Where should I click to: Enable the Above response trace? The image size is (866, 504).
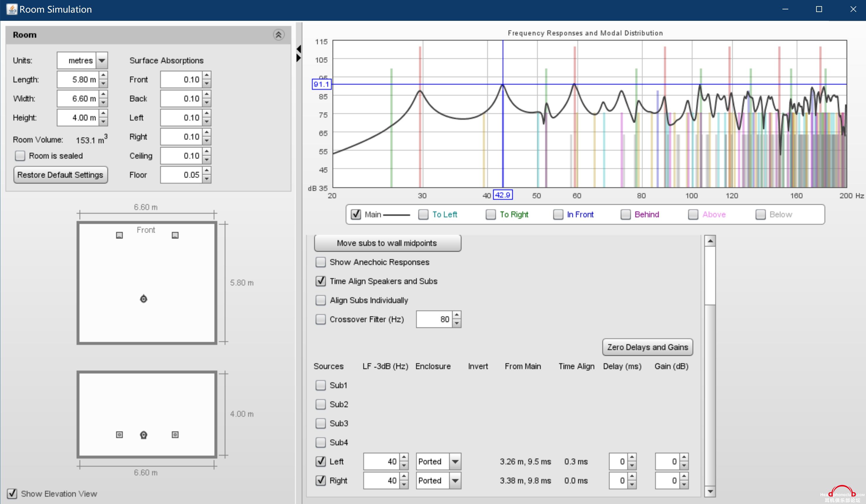(693, 214)
